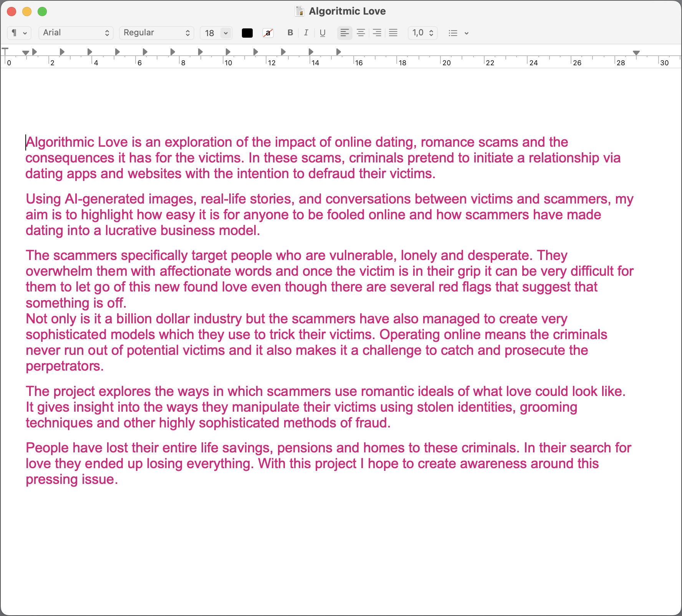This screenshot has height=616, width=682.
Task: Click the tab stop at ruler position 14
Action: coord(311,51)
